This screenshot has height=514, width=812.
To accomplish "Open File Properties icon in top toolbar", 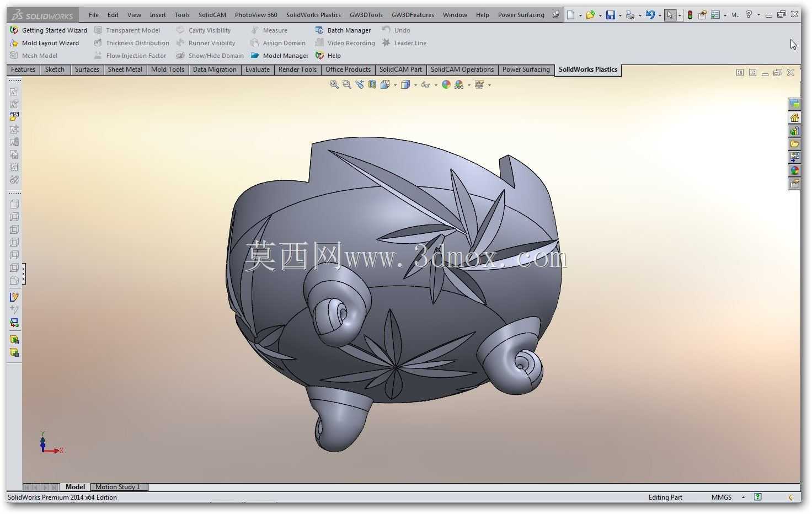I will (x=703, y=15).
